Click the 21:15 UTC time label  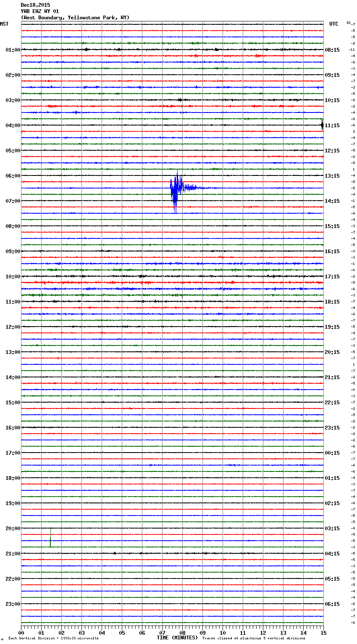pyautogui.click(x=332, y=377)
